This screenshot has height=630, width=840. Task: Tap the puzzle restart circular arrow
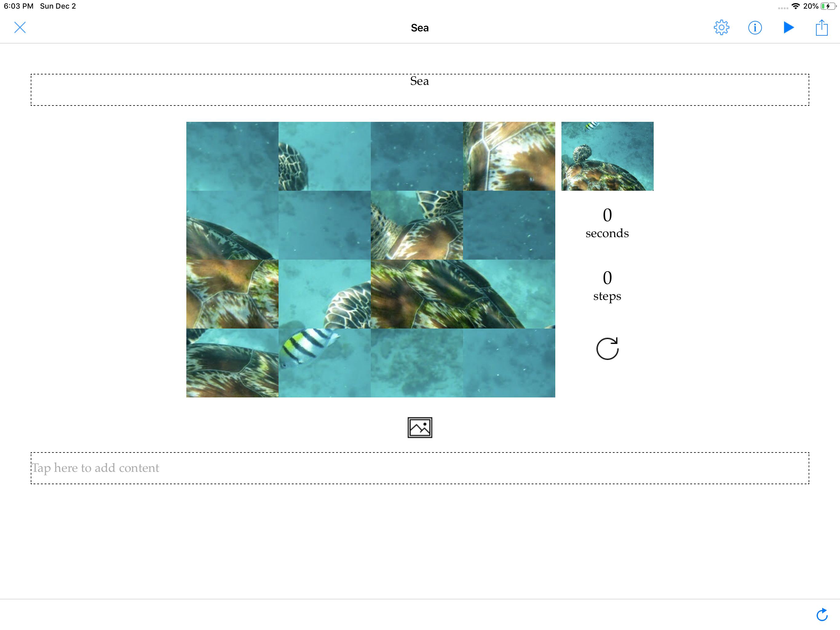point(607,349)
